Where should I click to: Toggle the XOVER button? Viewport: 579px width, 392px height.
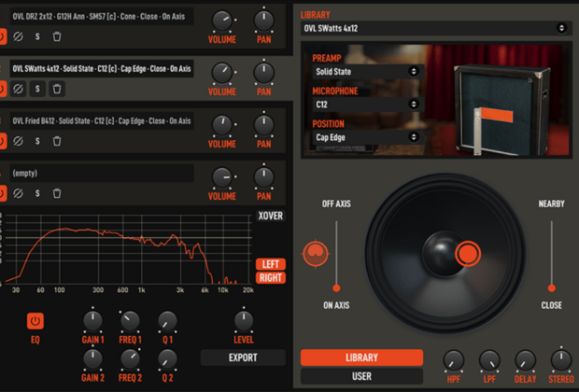[x=270, y=216]
